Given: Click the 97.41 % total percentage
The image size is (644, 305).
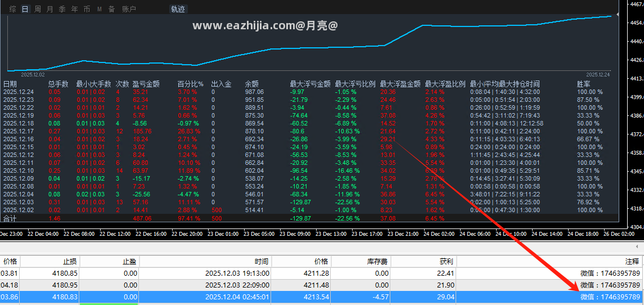Looking at the screenshot, I should pyautogui.click(x=189, y=218).
